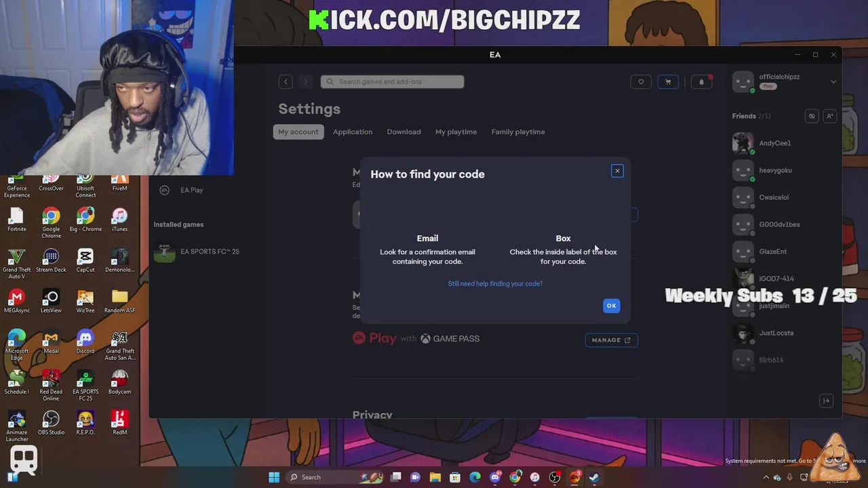Switch to My account tab

298,131
